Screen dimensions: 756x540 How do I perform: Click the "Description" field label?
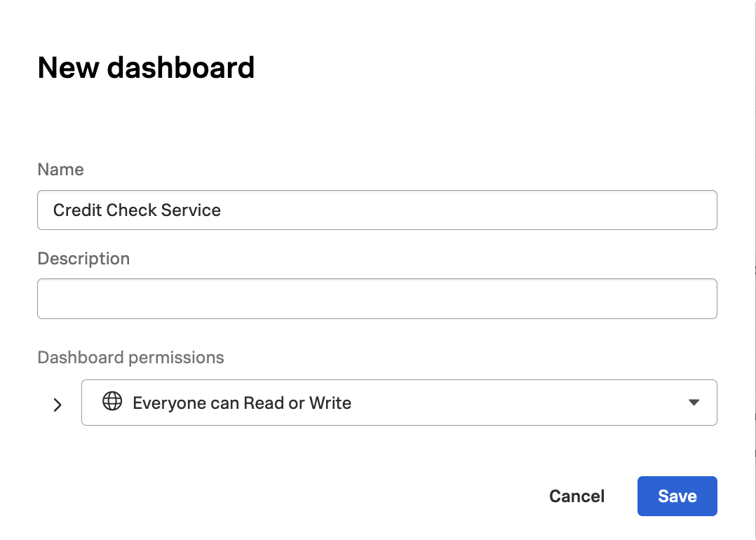click(x=83, y=259)
